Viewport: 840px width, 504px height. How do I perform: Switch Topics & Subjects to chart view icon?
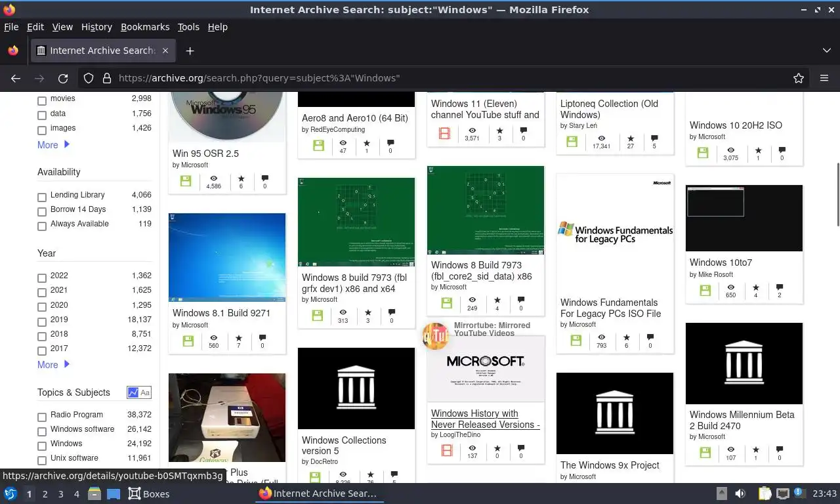pos(133,392)
